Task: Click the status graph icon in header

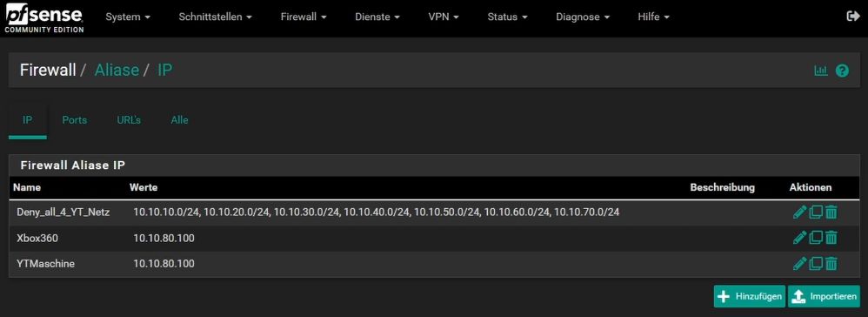Action: pyautogui.click(x=820, y=71)
